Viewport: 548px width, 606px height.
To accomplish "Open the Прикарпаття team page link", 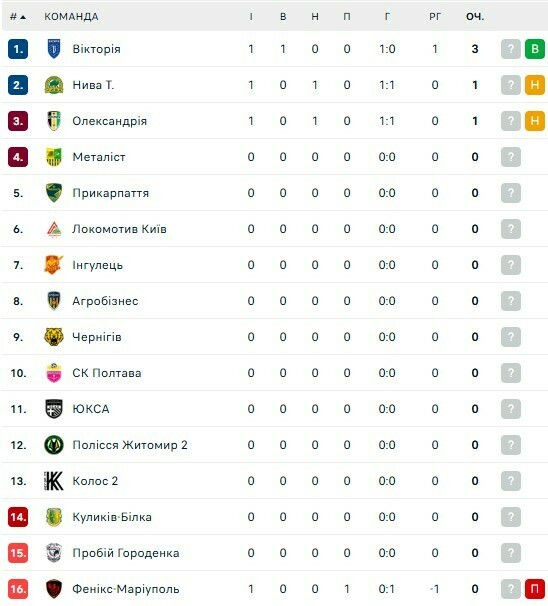I will click(x=111, y=193).
